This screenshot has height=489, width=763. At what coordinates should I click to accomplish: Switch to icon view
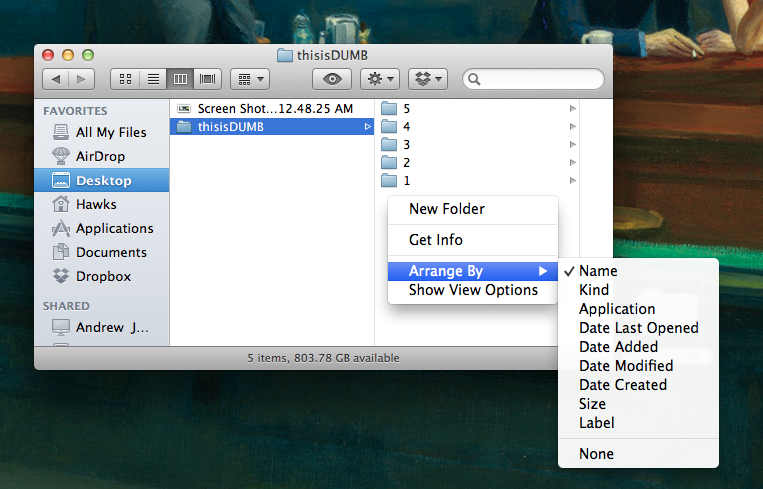coord(126,79)
